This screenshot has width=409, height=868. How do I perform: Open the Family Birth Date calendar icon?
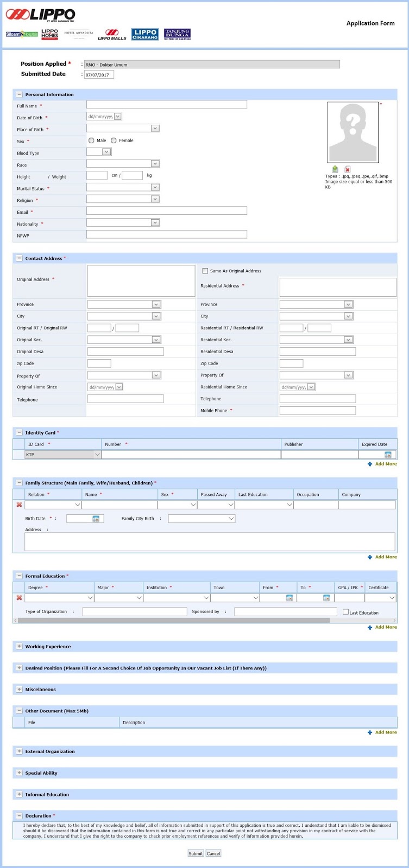coord(96,519)
